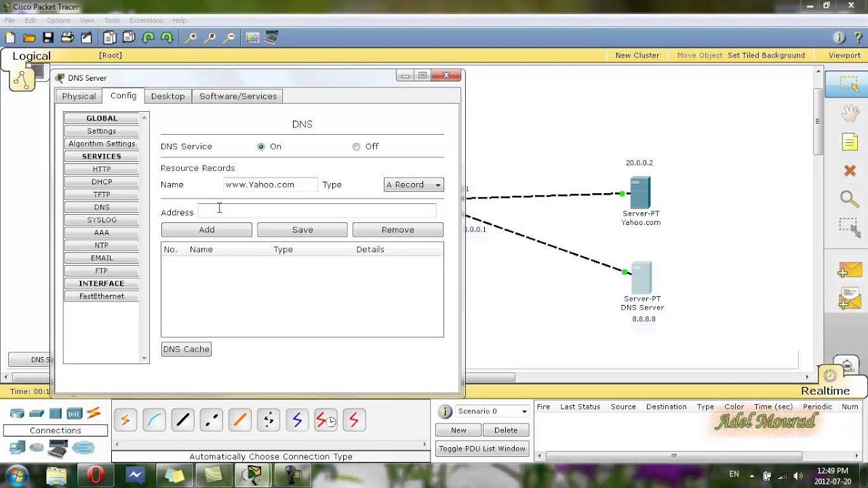Open the Activity Wizard icon

pyautogui.click(x=86, y=38)
